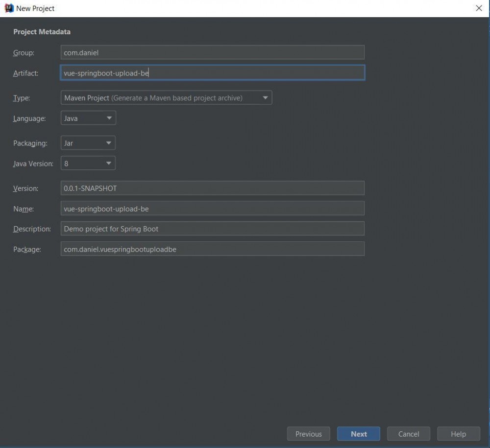Click inside the Group field
Screen dimensions: 490x448
[x=212, y=52]
